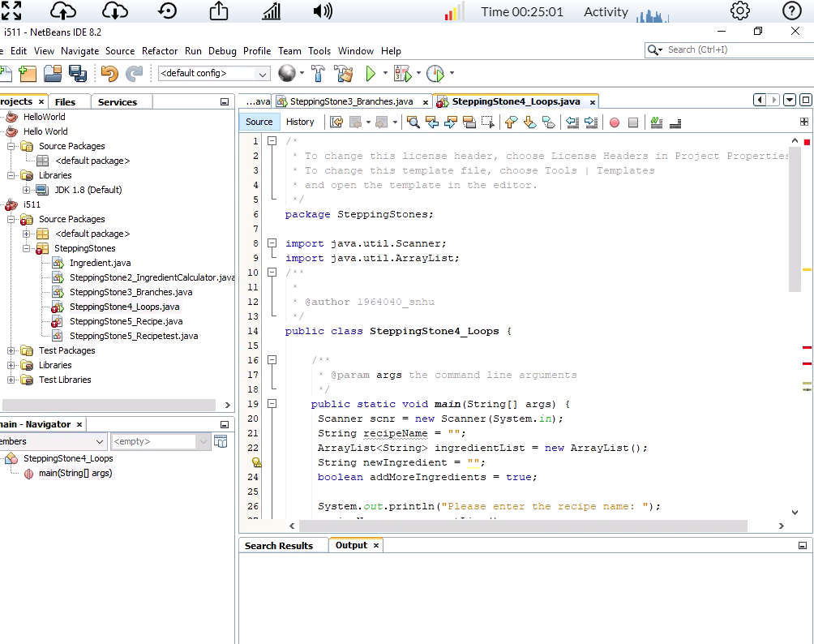Switch to the Files tab
Viewport: 814px width, 644px height.
[x=65, y=102]
